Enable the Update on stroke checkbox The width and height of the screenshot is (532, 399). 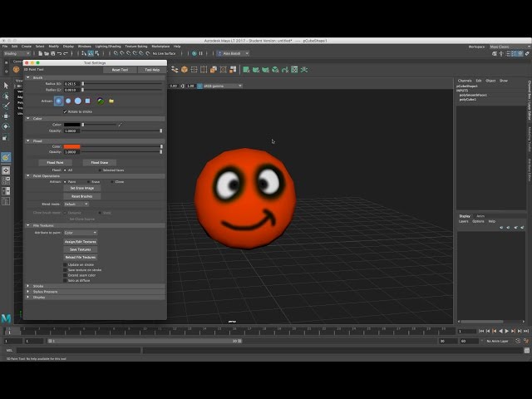pyautogui.click(x=65, y=264)
